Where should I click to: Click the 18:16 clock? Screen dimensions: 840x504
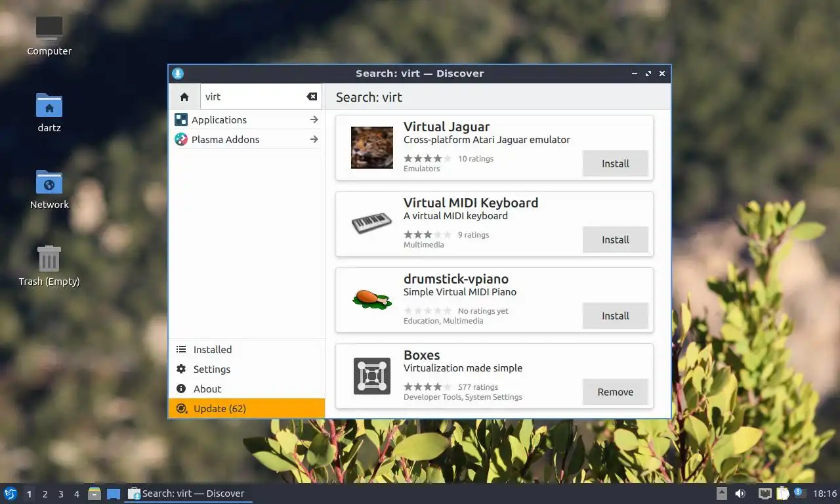click(825, 493)
